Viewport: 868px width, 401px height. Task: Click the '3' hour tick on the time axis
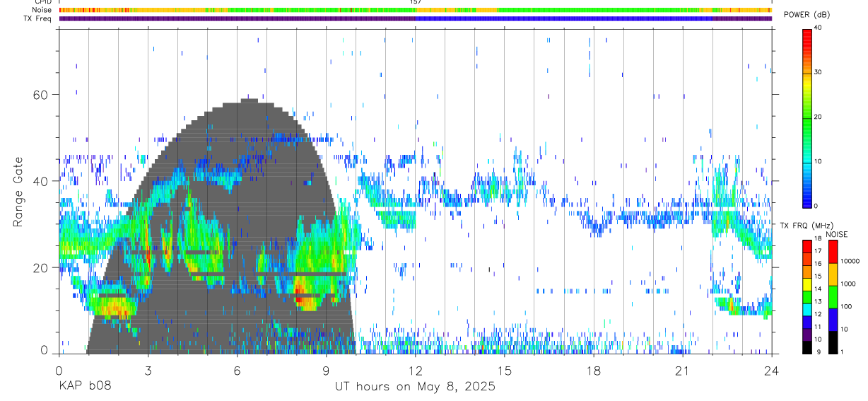coord(148,371)
